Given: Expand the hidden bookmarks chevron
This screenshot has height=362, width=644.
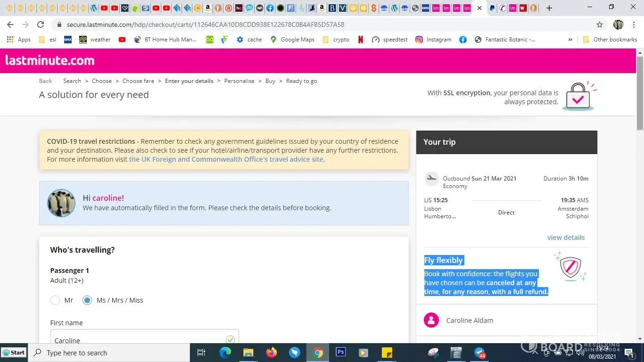Looking at the screenshot, I should tap(570, 40).
